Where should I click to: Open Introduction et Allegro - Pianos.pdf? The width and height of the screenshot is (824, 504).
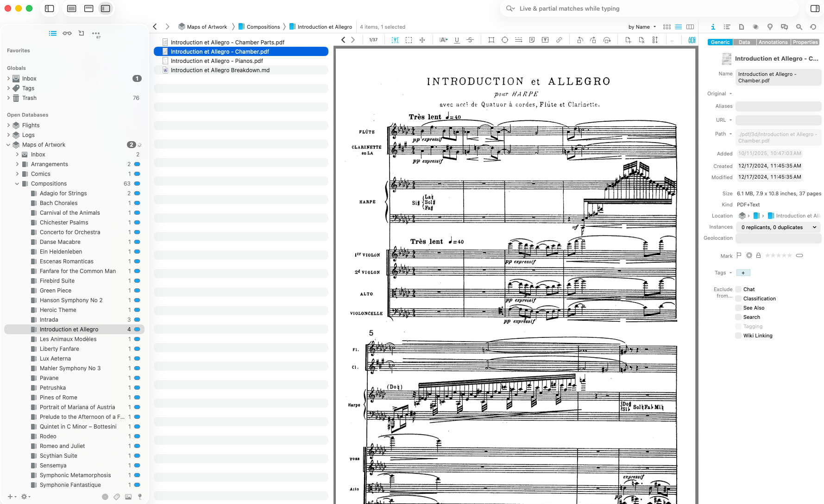(216, 61)
